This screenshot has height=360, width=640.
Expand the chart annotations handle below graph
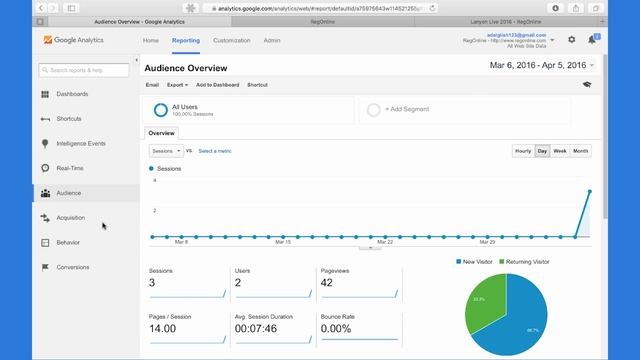click(370, 248)
